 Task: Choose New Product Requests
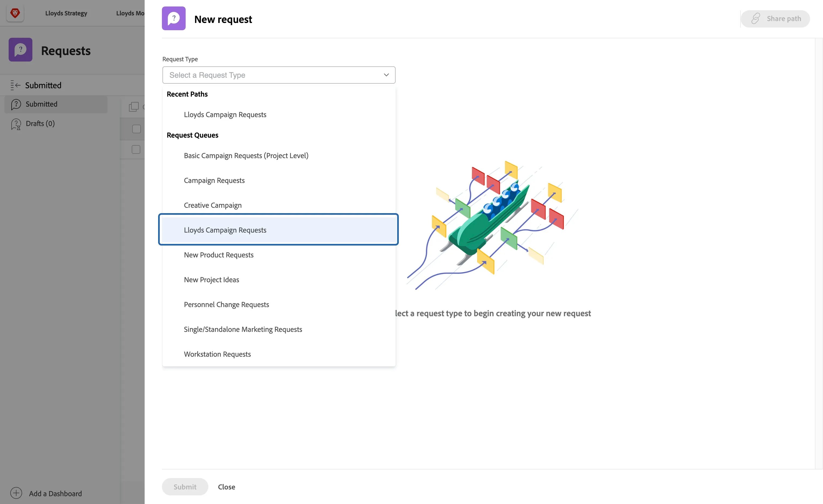tap(278, 254)
